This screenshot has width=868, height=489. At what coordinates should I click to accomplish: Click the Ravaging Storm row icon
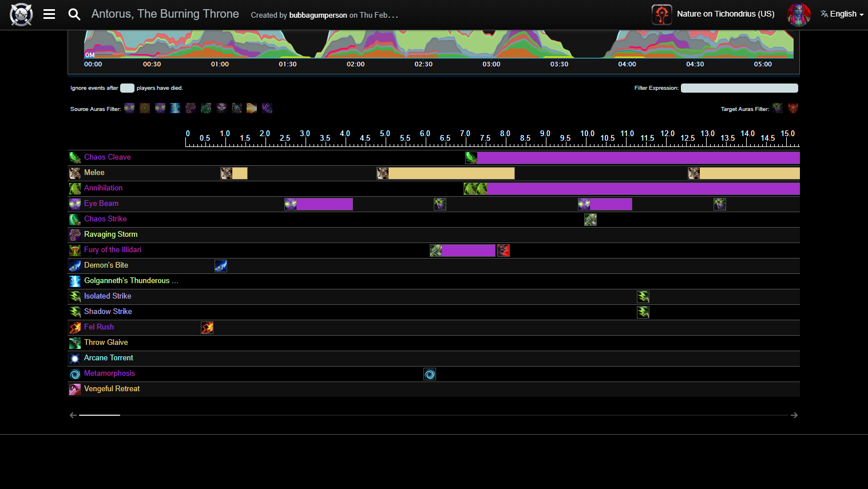75,234
